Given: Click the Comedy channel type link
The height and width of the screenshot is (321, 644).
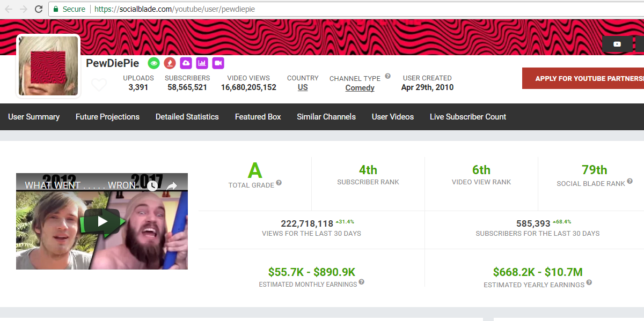Looking at the screenshot, I should pyautogui.click(x=360, y=88).
